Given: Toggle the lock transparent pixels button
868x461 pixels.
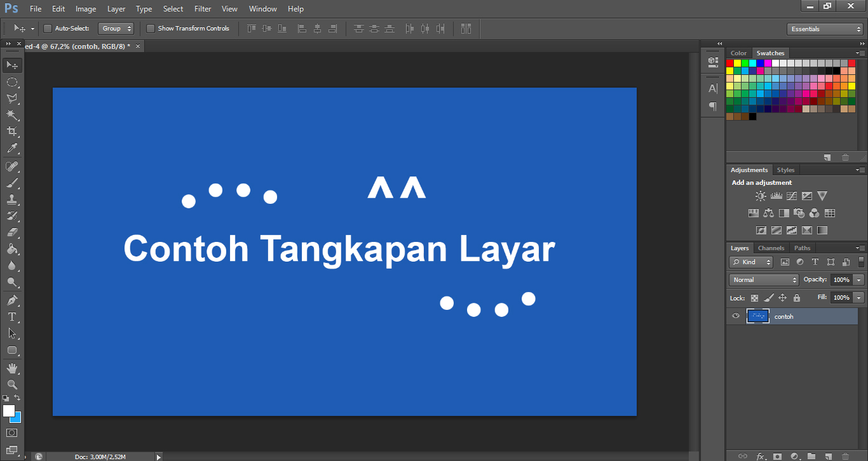Looking at the screenshot, I should click(x=754, y=297).
